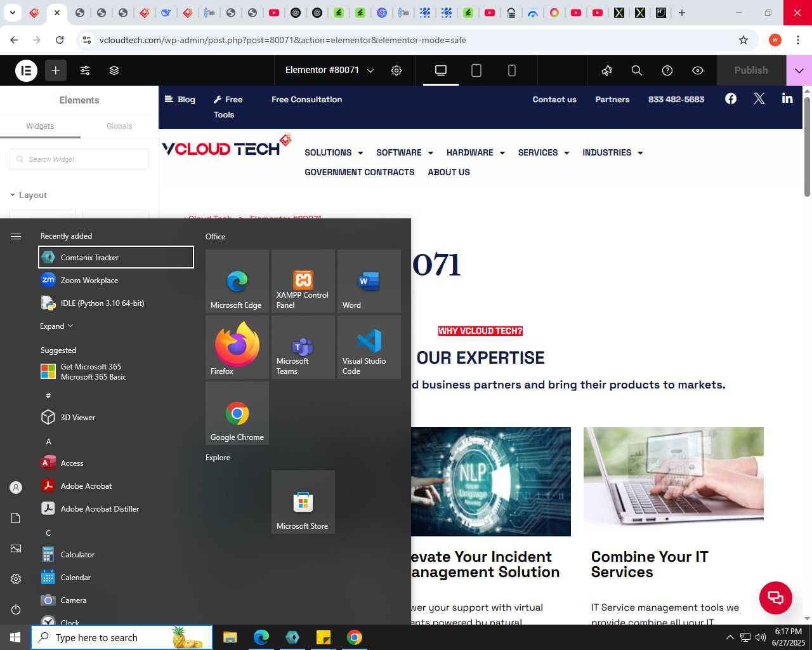Open the Facebook icon in site header
Screen dimensions: 812x650
click(731, 98)
